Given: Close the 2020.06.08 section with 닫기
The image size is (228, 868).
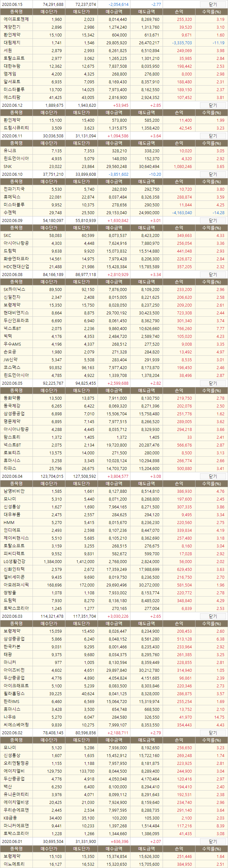Looking at the screenshot, I should [x=213, y=274].
